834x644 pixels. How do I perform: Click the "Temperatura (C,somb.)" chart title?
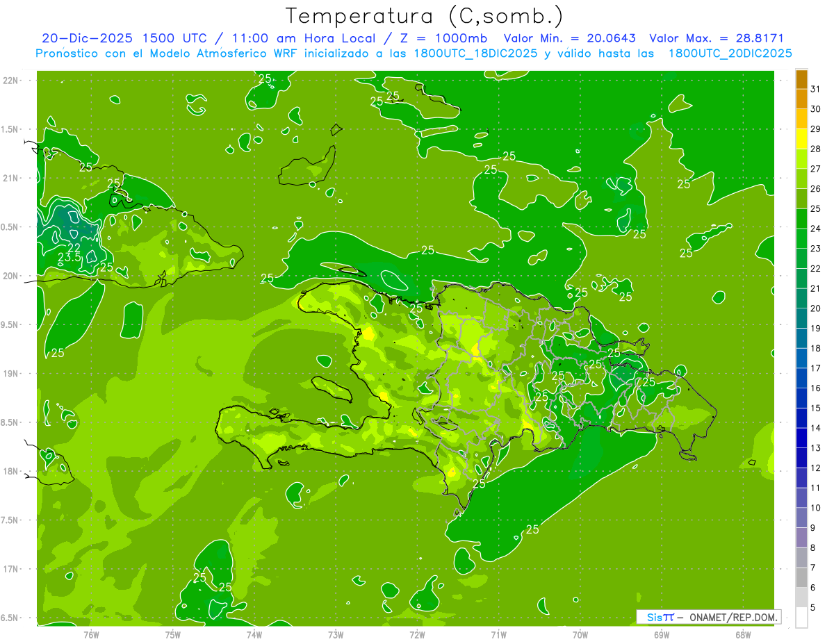(424, 16)
